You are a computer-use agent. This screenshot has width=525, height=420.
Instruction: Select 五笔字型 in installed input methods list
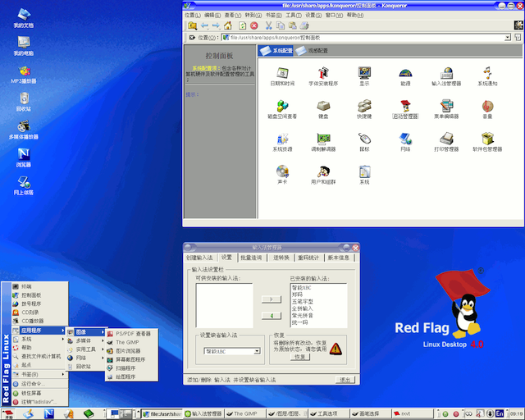point(304,301)
